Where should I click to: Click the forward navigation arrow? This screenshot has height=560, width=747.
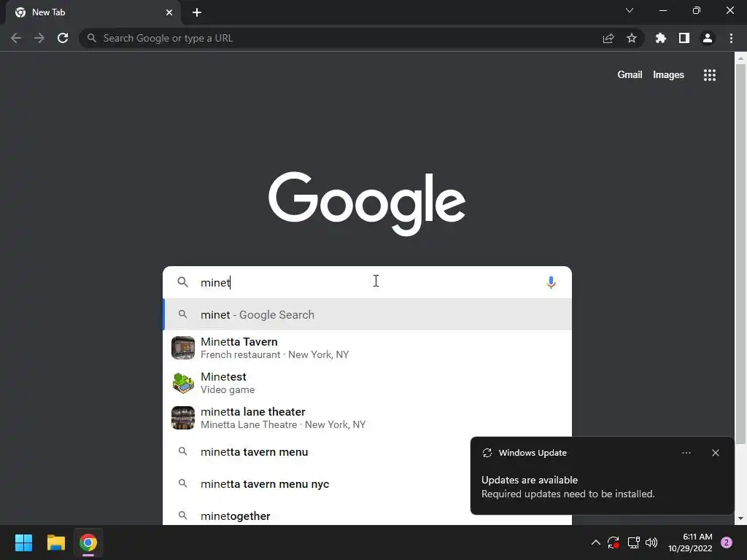(39, 38)
